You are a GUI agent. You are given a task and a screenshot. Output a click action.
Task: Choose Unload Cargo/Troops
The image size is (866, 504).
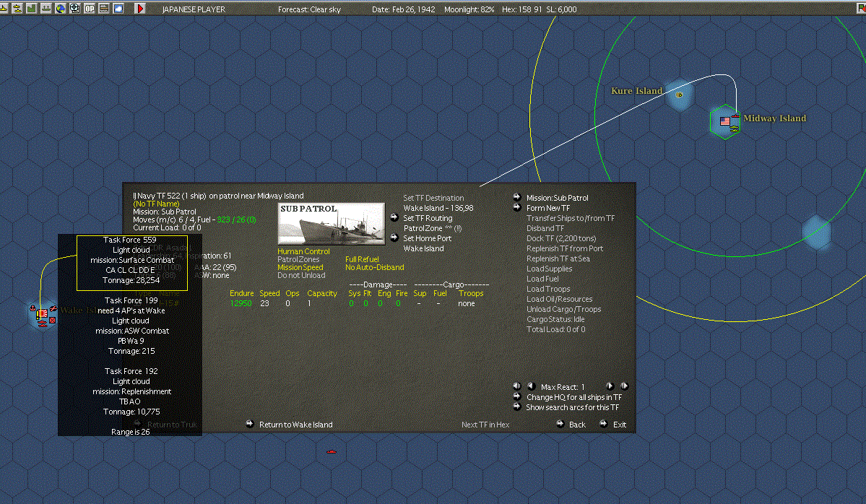point(563,309)
